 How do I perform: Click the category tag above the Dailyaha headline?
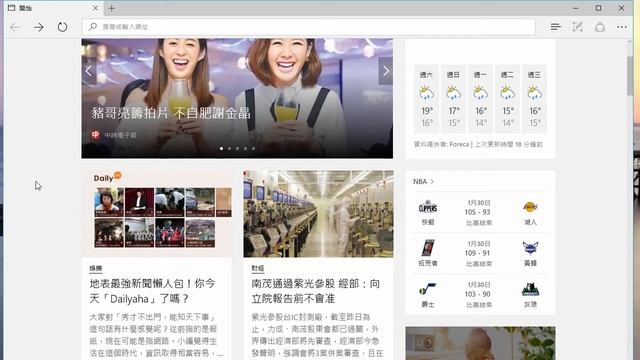[x=96, y=268]
